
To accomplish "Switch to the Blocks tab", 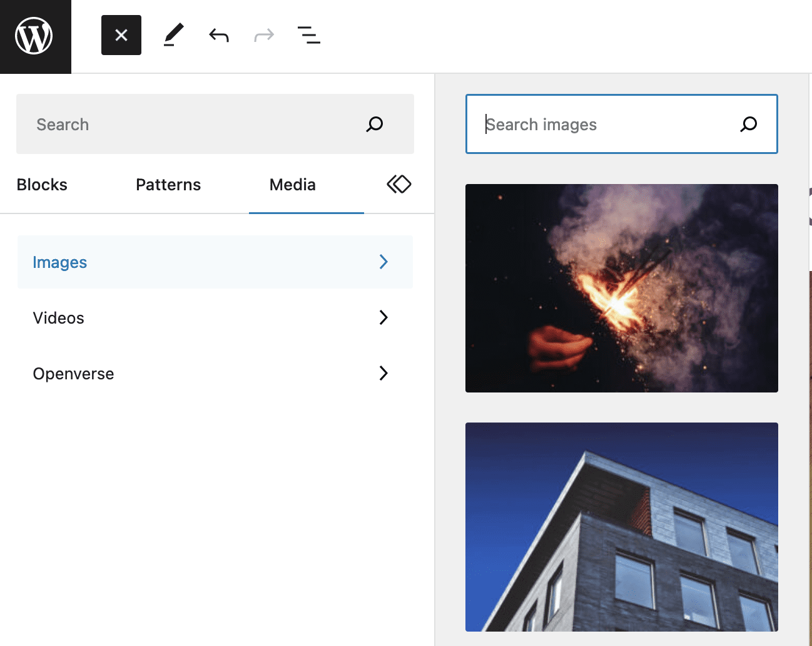I will point(42,185).
